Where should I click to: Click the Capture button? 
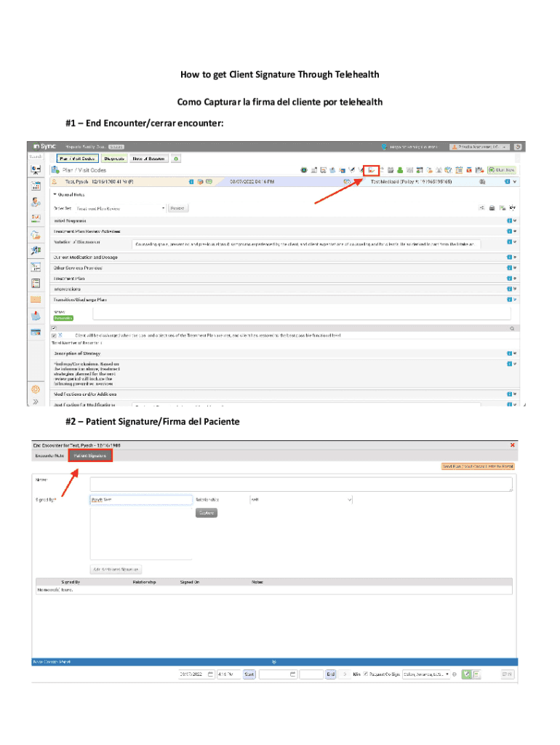pos(207,512)
